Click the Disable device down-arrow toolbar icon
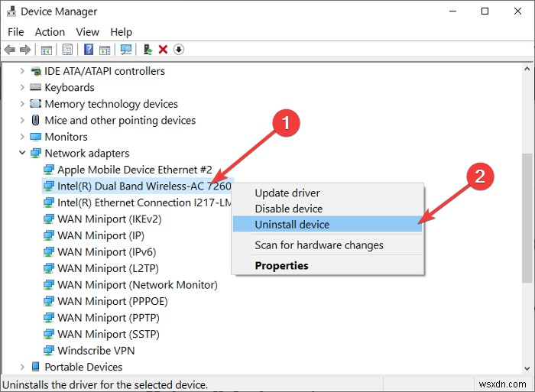The height and width of the screenshot is (392, 535). point(179,50)
